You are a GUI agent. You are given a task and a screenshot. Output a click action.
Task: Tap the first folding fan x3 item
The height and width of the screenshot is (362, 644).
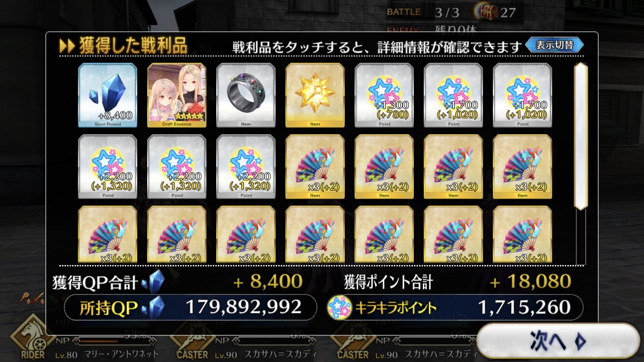(x=315, y=167)
